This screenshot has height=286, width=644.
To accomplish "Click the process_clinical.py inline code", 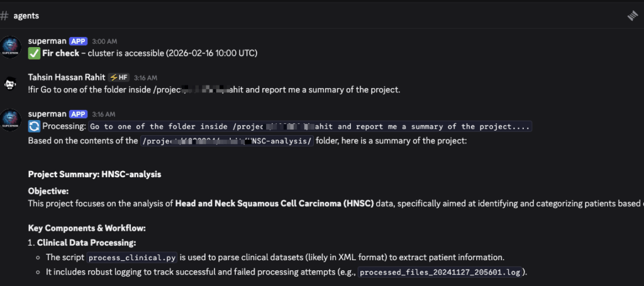I will coord(133,258).
